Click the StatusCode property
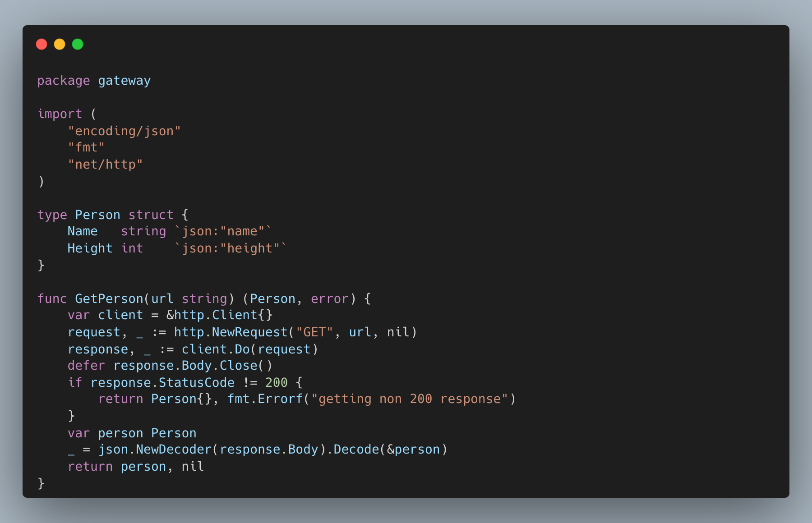 click(x=197, y=383)
